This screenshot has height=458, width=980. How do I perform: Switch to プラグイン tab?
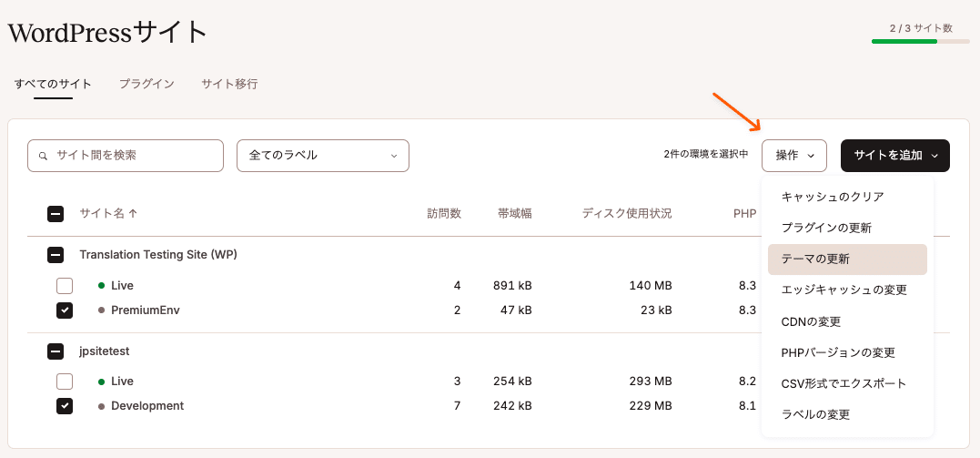[x=146, y=84]
